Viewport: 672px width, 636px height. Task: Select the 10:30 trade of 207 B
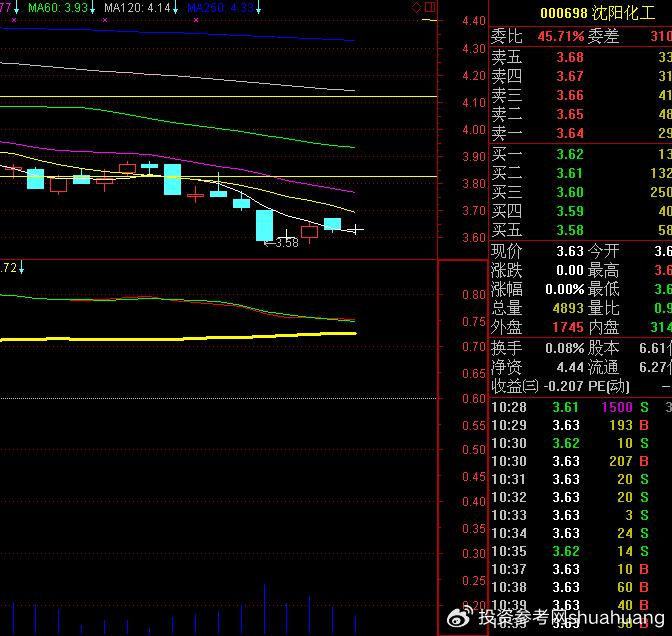[x=581, y=461]
